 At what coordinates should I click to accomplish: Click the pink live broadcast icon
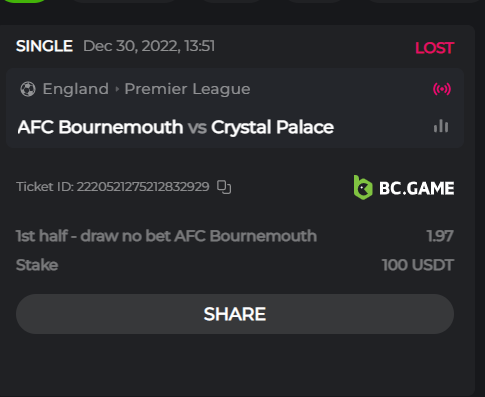click(442, 89)
